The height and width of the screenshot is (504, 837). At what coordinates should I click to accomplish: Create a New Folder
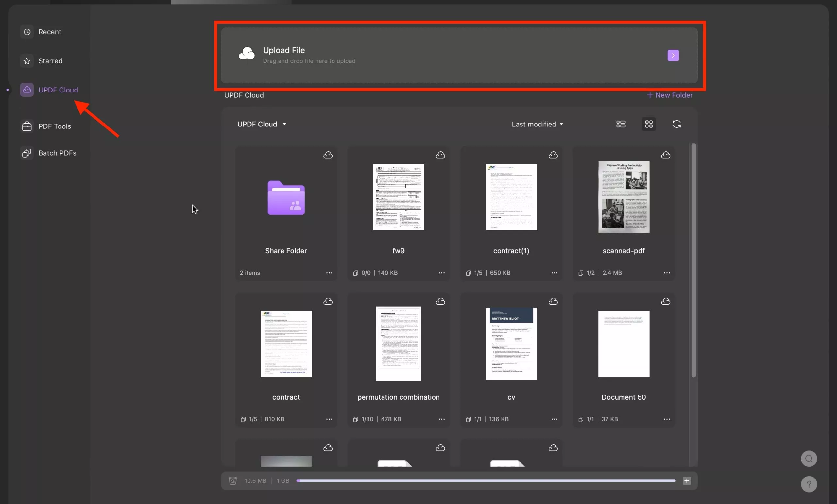(669, 95)
